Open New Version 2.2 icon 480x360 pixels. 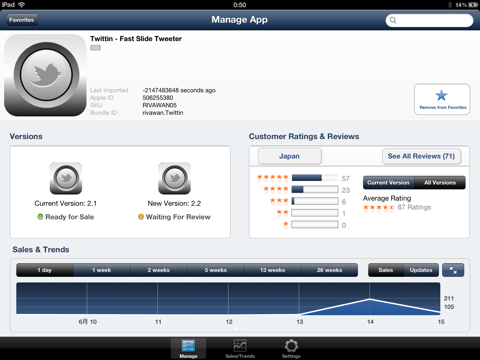174,178
